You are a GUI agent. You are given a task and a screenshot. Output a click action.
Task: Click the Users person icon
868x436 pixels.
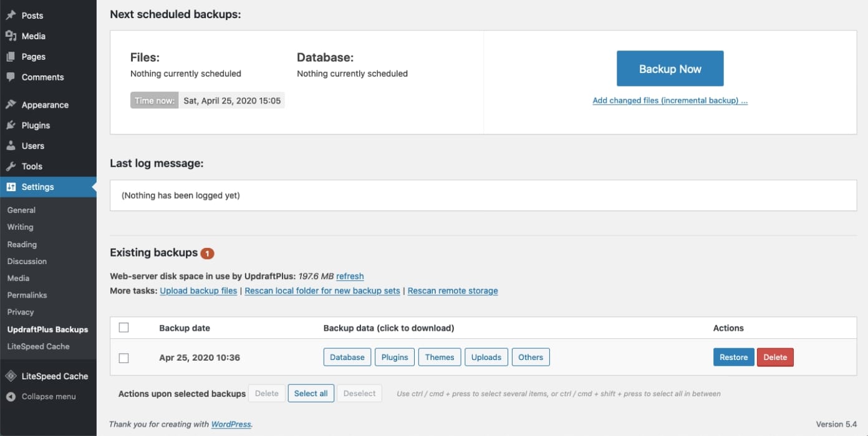(x=11, y=146)
